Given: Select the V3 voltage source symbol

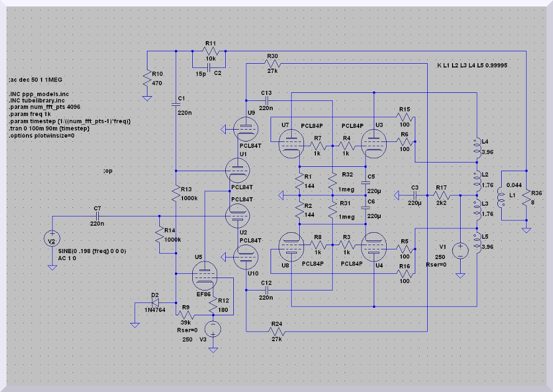Looking at the screenshot, I should (214, 329).
